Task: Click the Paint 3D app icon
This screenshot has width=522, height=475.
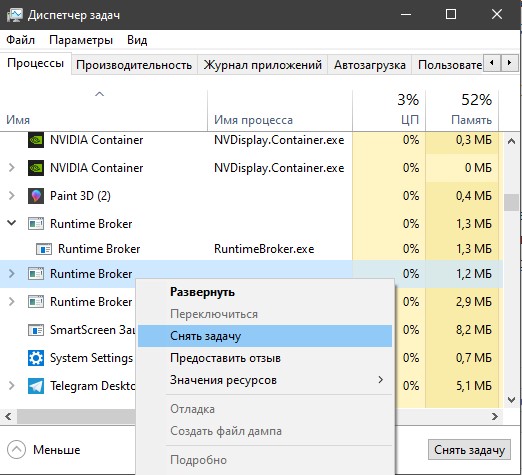Action: 36,196
